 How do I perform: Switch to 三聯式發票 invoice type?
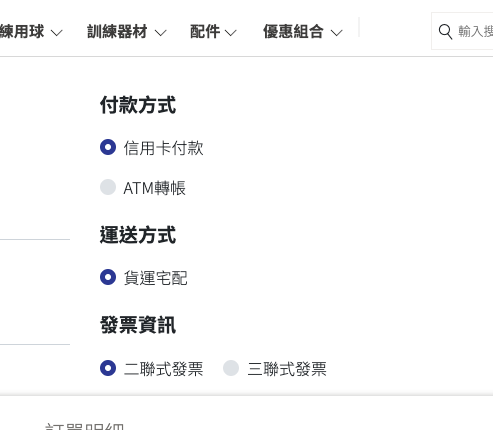coord(231,368)
